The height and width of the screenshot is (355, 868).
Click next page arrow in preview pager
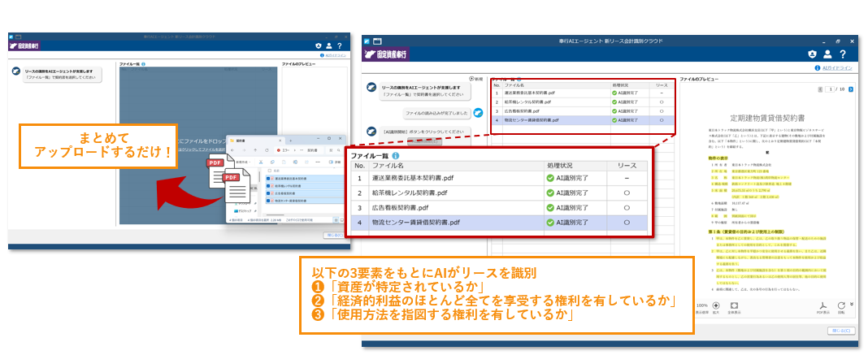pyautogui.click(x=851, y=89)
